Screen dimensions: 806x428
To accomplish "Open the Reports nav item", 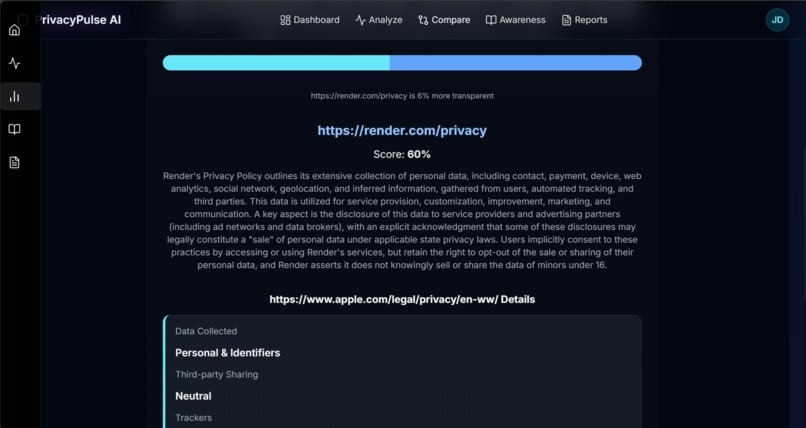I will click(584, 20).
